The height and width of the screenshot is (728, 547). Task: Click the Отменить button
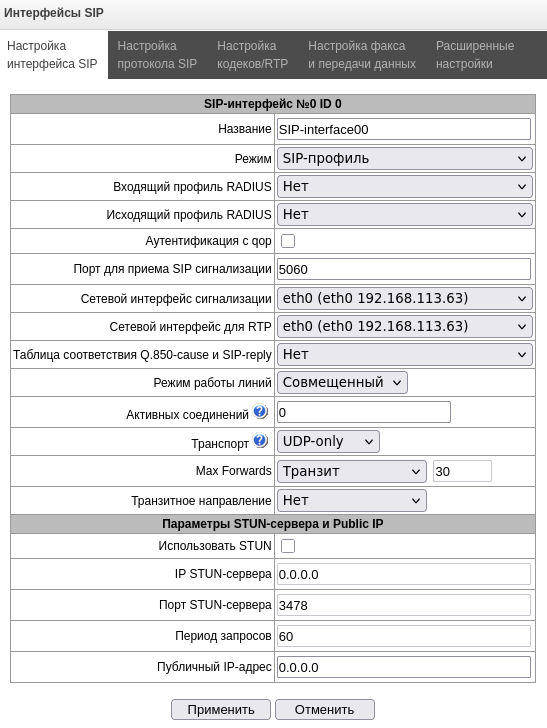[x=325, y=709]
